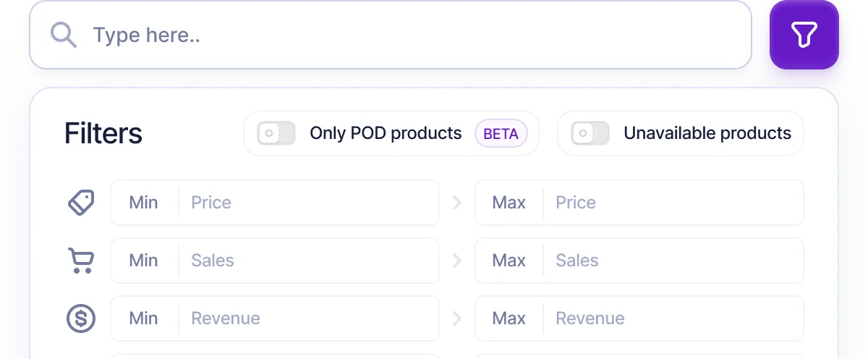Click the magnifying glass search icon
This screenshot has width=868, height=359.
(64, 35)
